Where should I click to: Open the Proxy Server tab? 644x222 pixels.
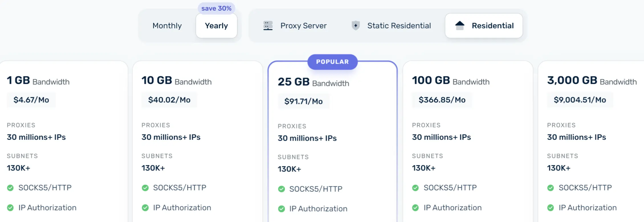[x=295, y=26]
